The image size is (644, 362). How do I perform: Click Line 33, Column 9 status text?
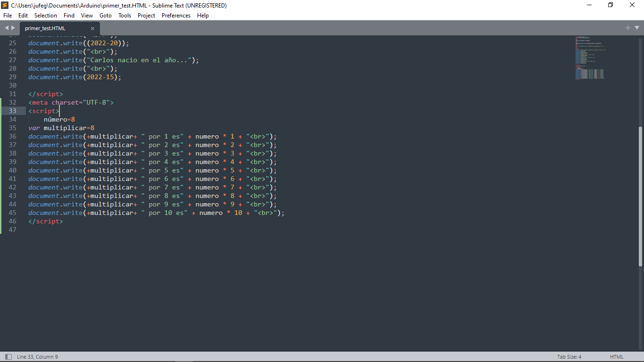(x=37, y=357)
